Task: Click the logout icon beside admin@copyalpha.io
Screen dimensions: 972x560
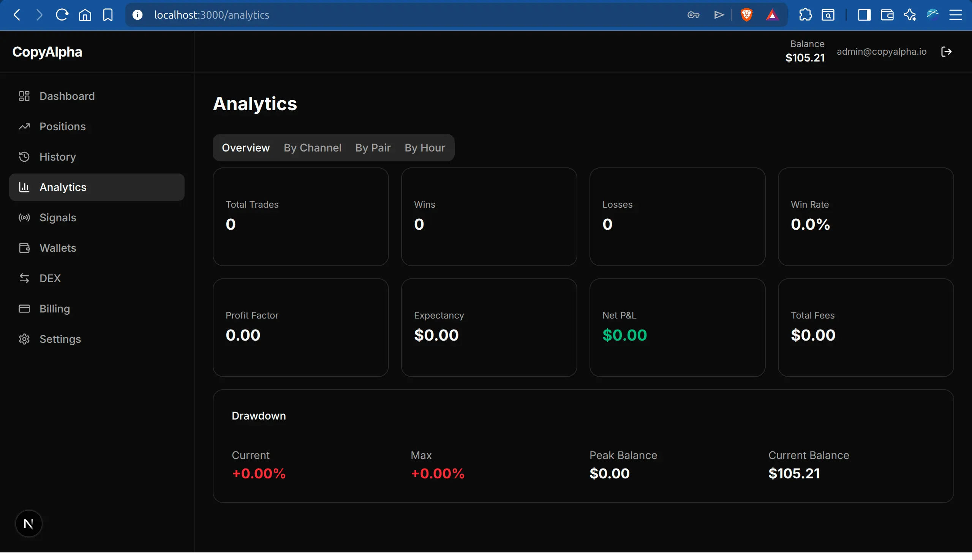Action: pos(947,51)
